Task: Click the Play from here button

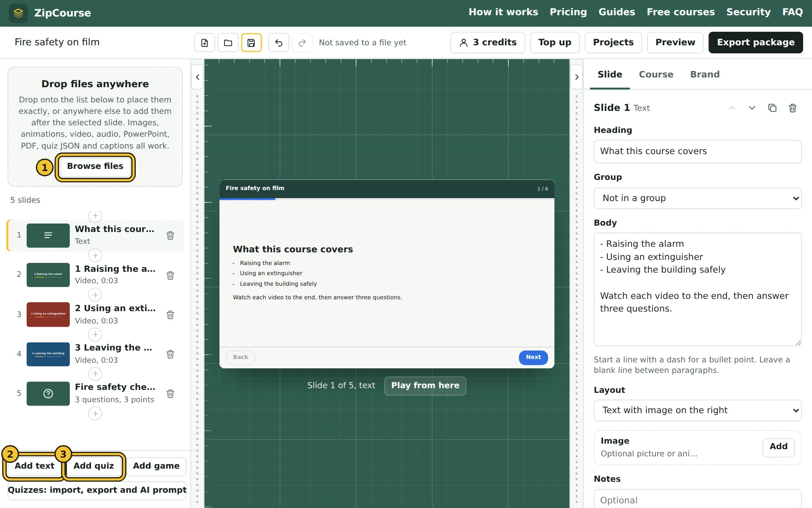Action: (425, 386)
